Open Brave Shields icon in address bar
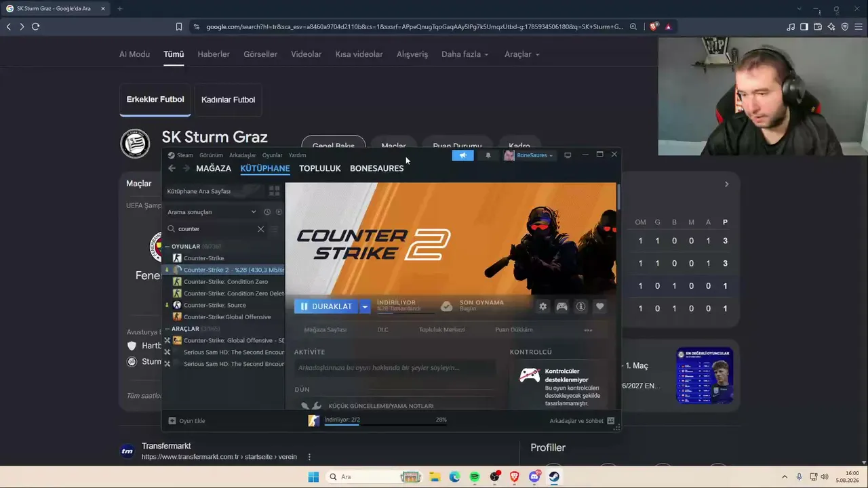 [654, 26]
